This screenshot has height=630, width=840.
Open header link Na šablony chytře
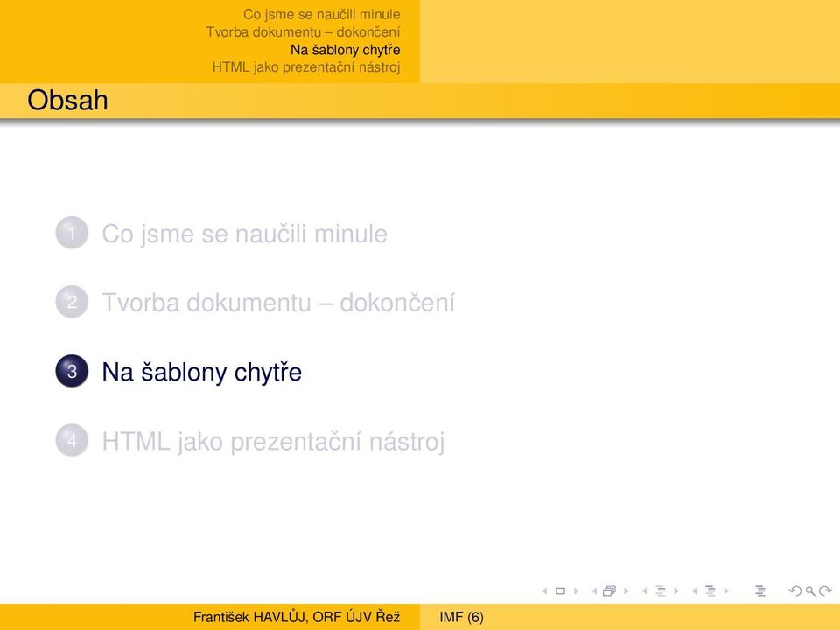click(346, 50)
